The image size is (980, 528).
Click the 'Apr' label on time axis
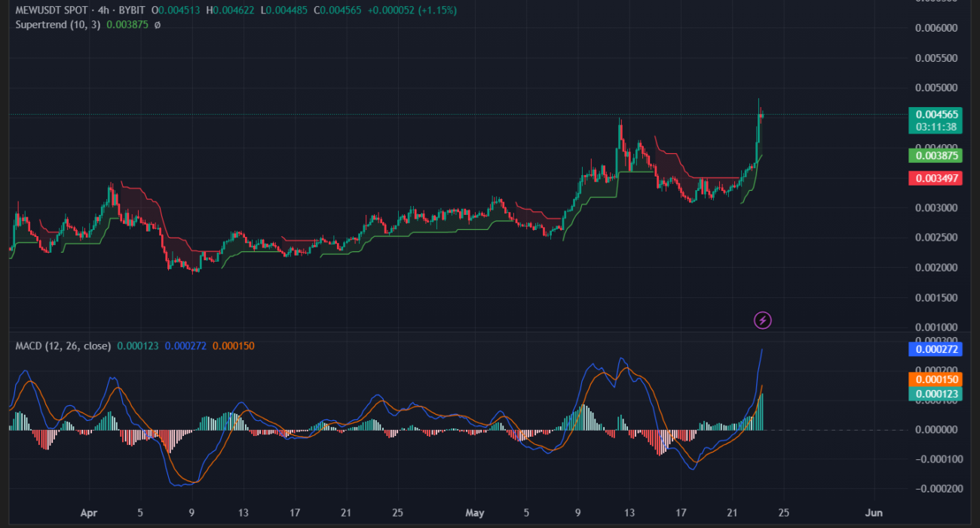point(87,513)
